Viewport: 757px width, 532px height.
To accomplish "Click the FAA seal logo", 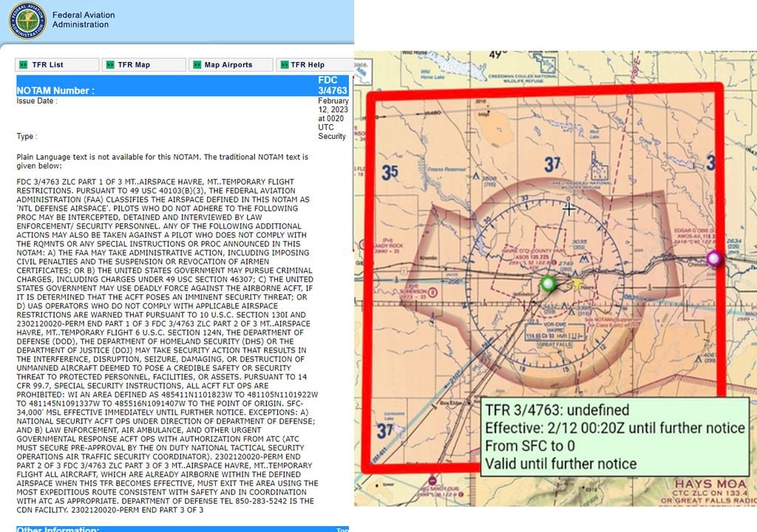I will click(x=27, y=21).
